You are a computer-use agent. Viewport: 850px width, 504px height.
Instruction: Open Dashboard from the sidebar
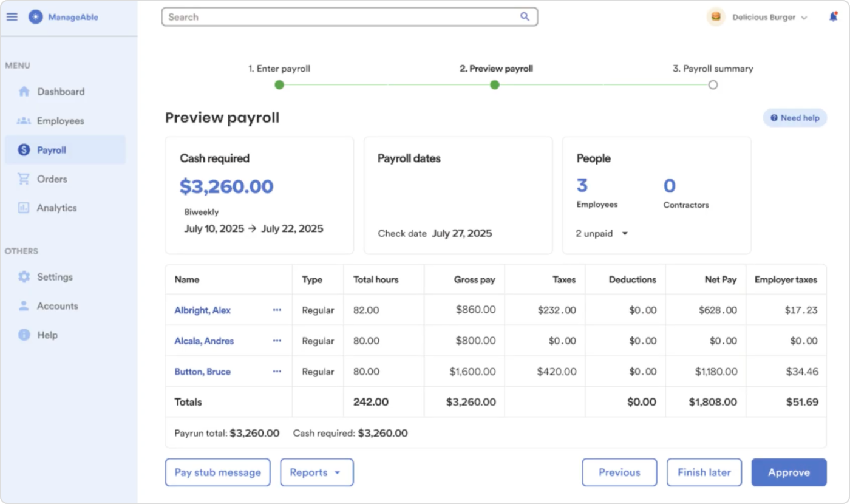[x=61, y=92]
